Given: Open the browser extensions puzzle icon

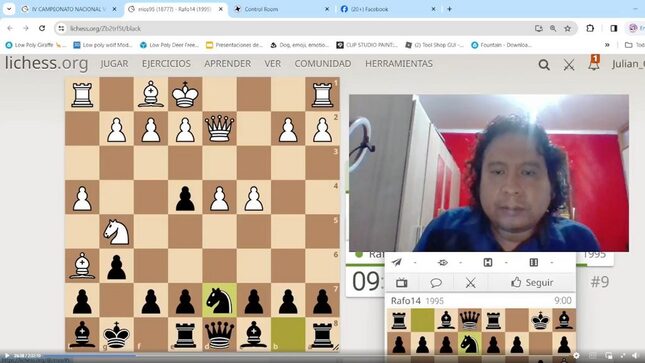Looking at the screenshot, I should pyautogui.click(x=590, y=28).
